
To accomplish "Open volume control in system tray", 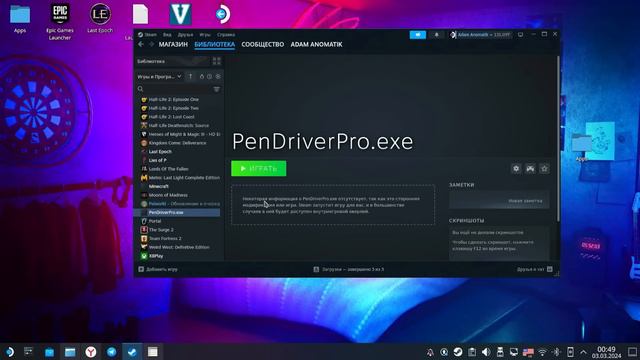I will 486,352.
